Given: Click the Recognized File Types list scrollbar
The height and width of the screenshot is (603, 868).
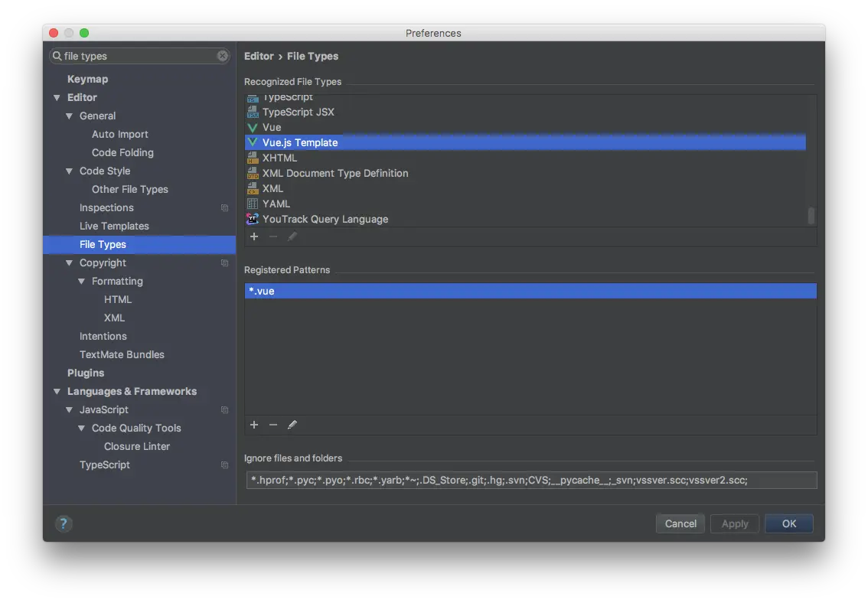Looking at the screenshot, I should pos(811,216).
